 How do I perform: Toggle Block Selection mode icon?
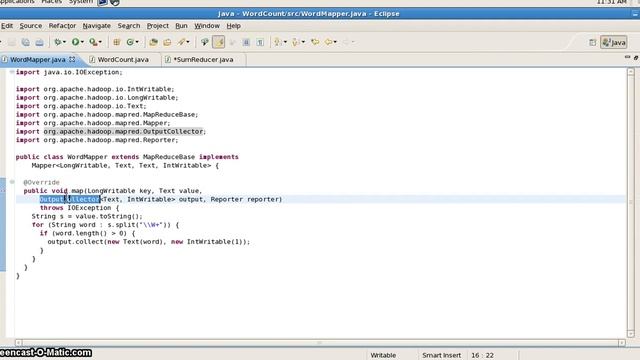click(246, 42)
